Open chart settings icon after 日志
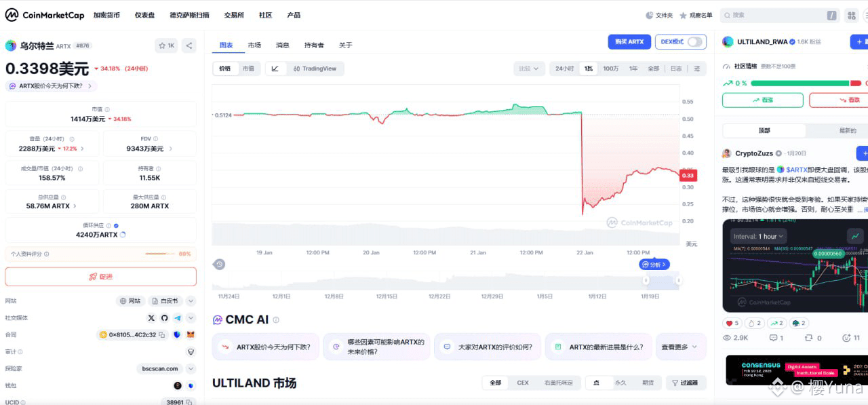868x405 pixels. coord(696,69)
